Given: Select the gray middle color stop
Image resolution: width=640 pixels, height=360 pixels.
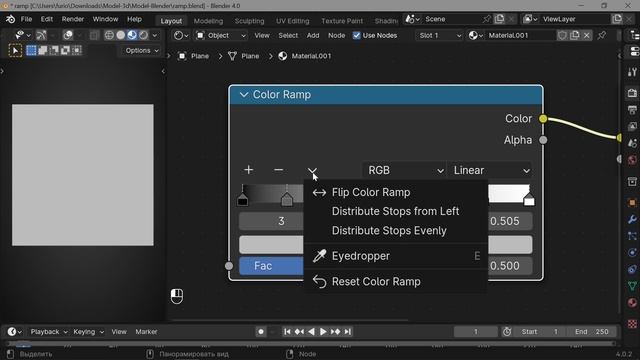Looking at the screenshot, I should [x=287, y=200].
